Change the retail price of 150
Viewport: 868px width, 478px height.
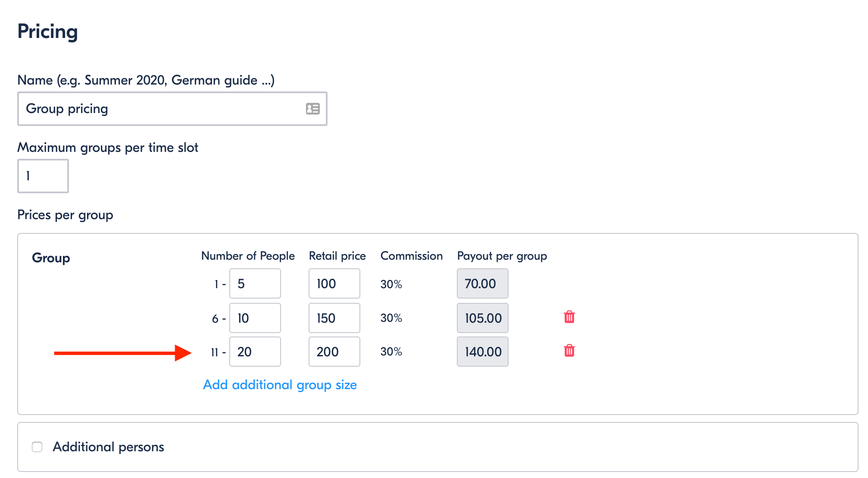pyautogui.click(x=334, y=318)
